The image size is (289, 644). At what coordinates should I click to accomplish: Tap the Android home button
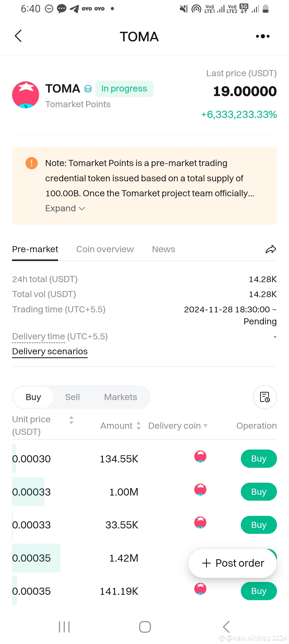145,627
